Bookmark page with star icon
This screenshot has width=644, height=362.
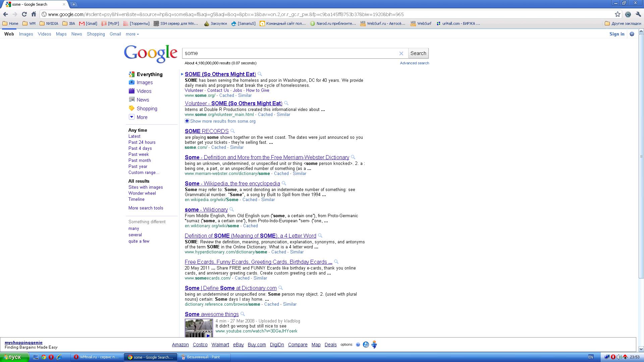coord(618,14)
